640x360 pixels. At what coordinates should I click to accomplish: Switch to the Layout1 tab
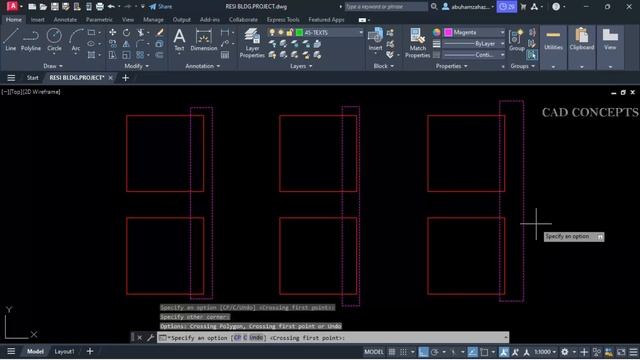point(64,351)
